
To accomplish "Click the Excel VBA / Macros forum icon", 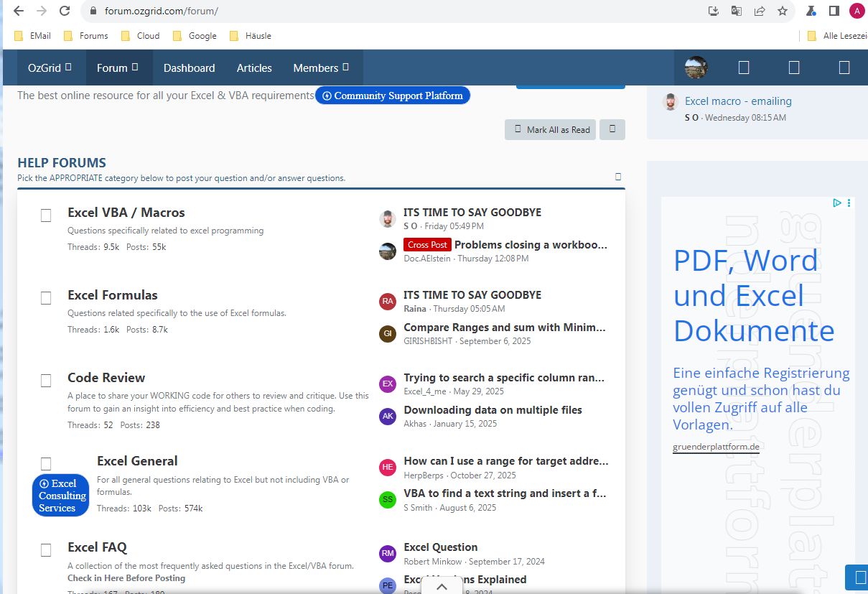I will click(x=46, y=215).
